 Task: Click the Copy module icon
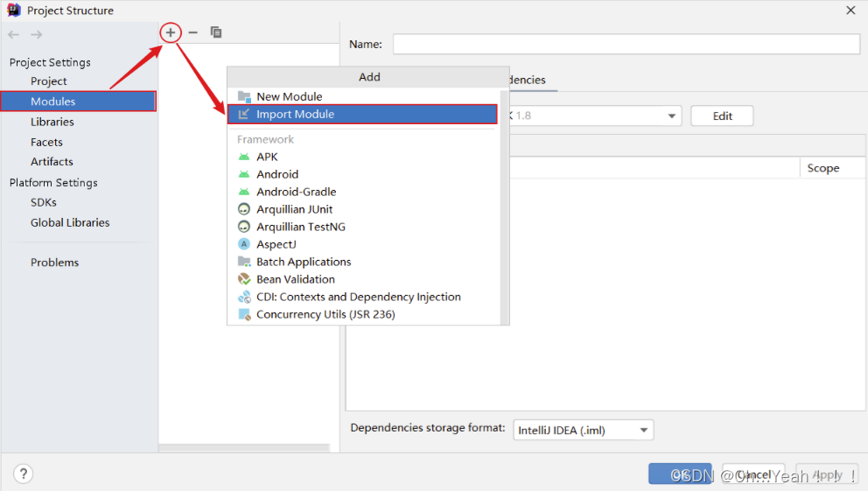pos(216,32)
